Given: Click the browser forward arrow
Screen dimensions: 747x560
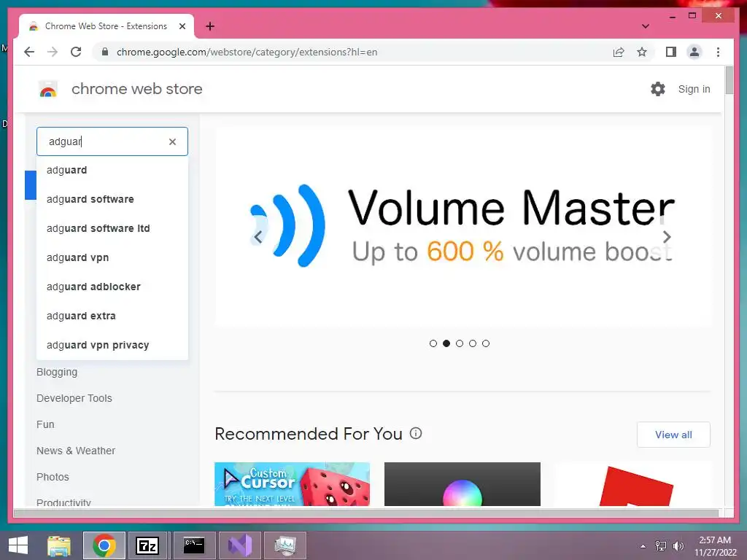Looking at the screenshot, I should pos(53,52).
